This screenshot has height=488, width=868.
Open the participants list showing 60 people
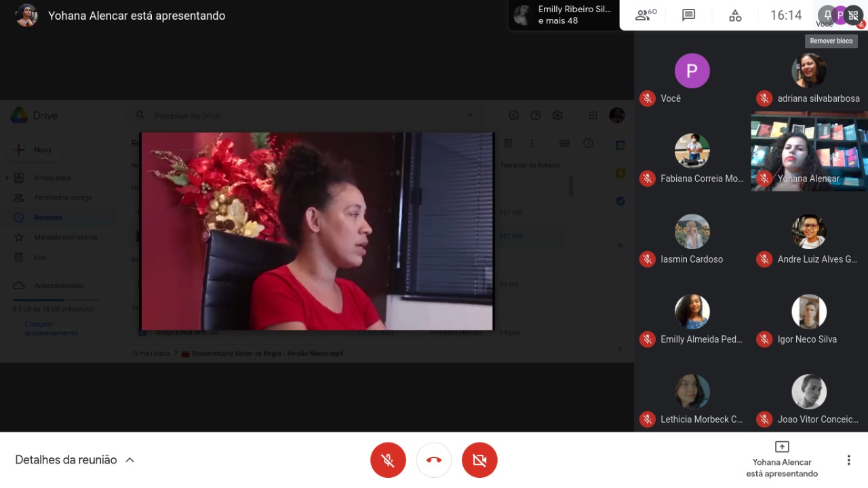[x=646, y=15]
